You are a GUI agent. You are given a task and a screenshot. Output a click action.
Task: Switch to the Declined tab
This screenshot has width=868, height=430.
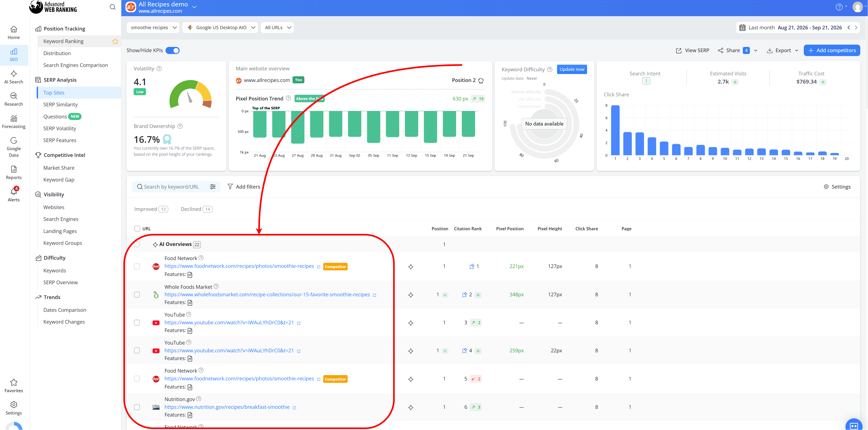196,209
